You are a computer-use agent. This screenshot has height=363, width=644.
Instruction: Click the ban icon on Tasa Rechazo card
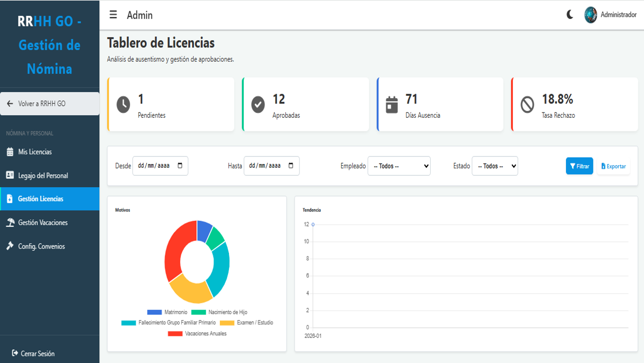[527, 104]
